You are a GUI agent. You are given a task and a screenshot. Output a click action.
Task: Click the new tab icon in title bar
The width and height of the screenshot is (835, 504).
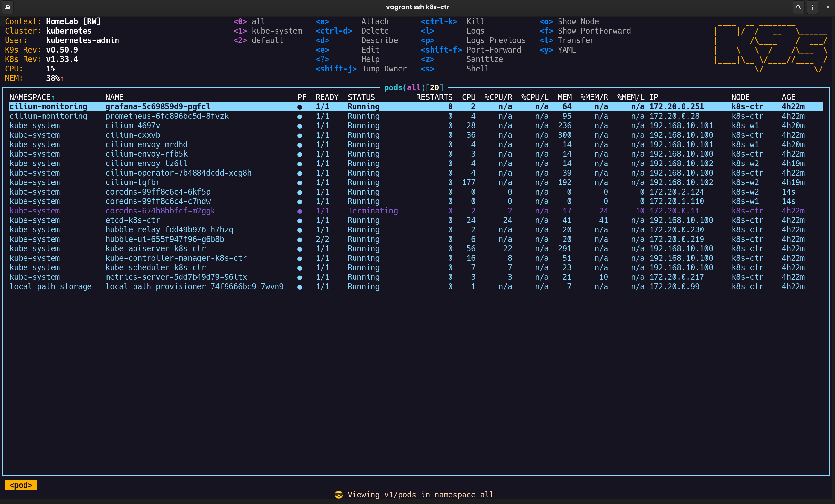[8, 7]
